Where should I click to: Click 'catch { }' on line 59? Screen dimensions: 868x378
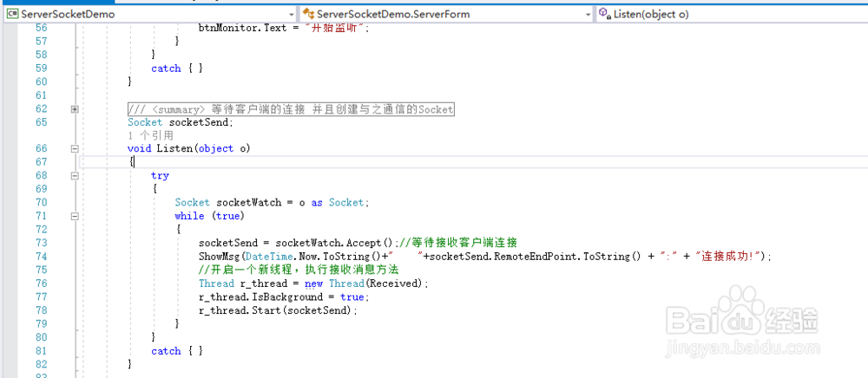tap(177, 68)
